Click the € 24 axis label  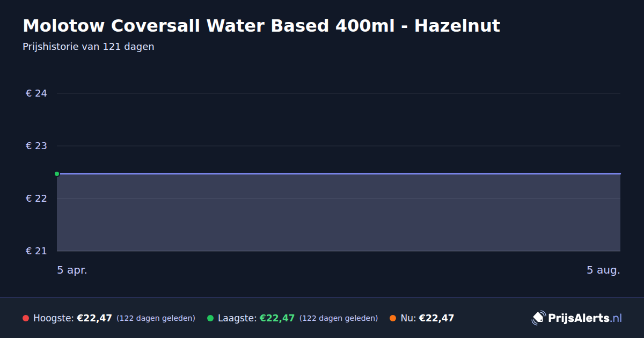tap(36, 93)
